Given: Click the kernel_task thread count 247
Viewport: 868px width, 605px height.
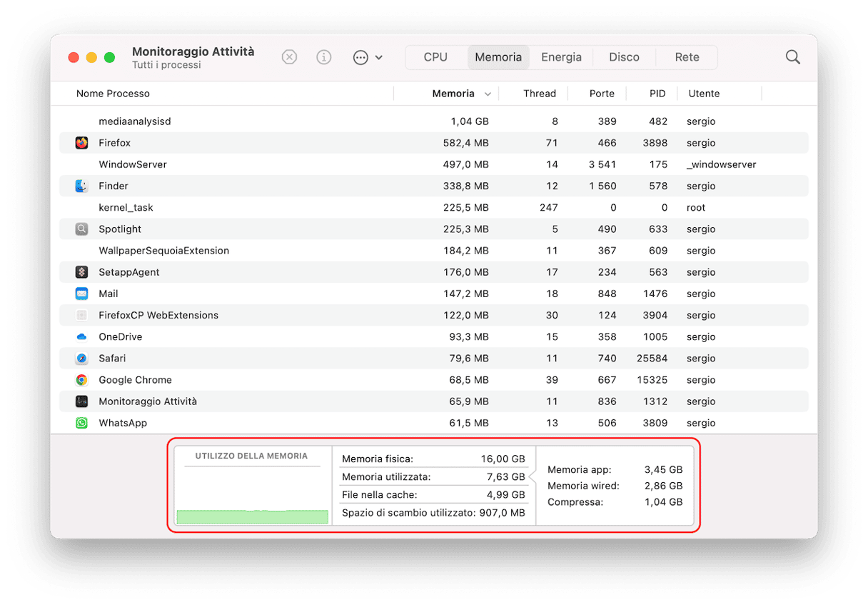Looking at the screenshot, I should pyautogui.click(x=549, y=208).
